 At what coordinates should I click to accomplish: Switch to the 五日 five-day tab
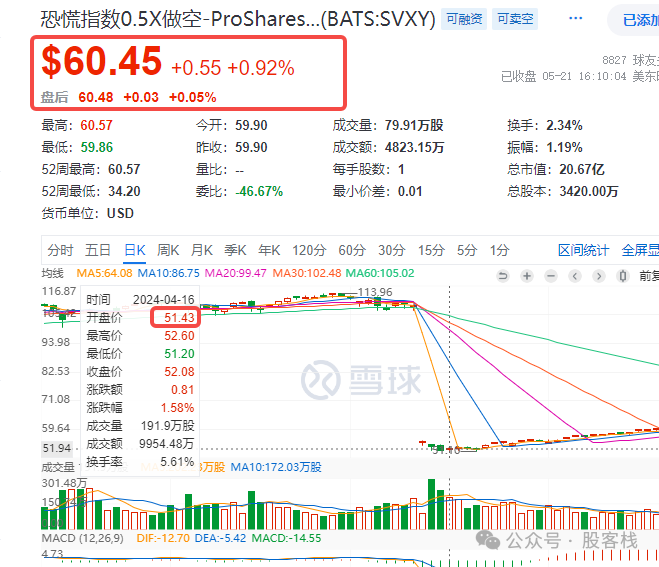tap(98, 250)
